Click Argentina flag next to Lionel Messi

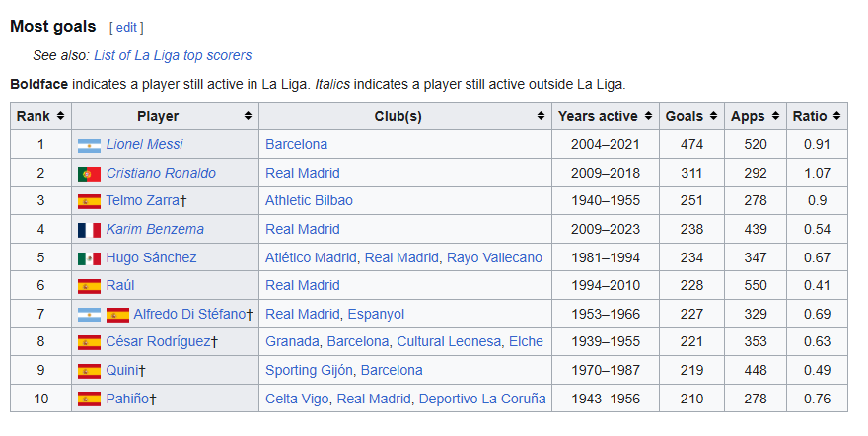click(x=89, y=146)
